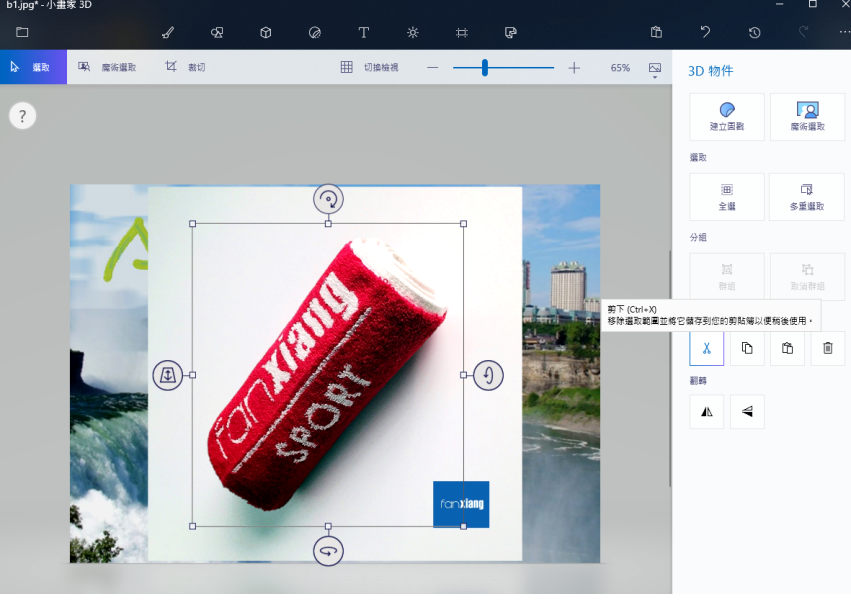The width and height of the screenshot is (851, 602).
Task: Open the 3D shapes cube tool
Action: coord(265,33)
